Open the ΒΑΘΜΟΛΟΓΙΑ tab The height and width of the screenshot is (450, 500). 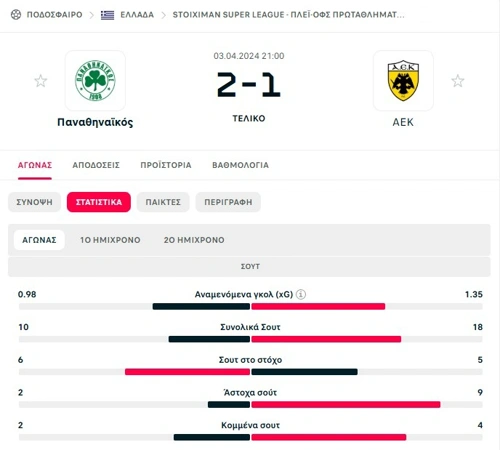click(240, 165)
